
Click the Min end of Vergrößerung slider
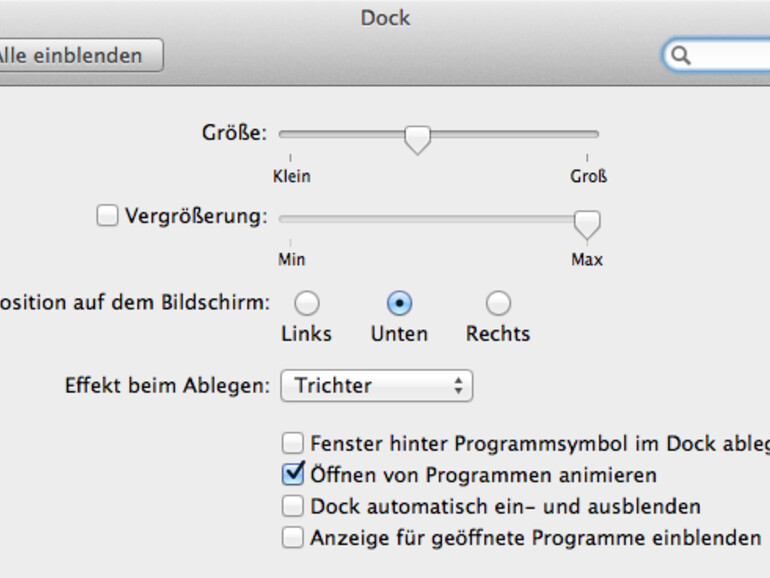point(291,219)
